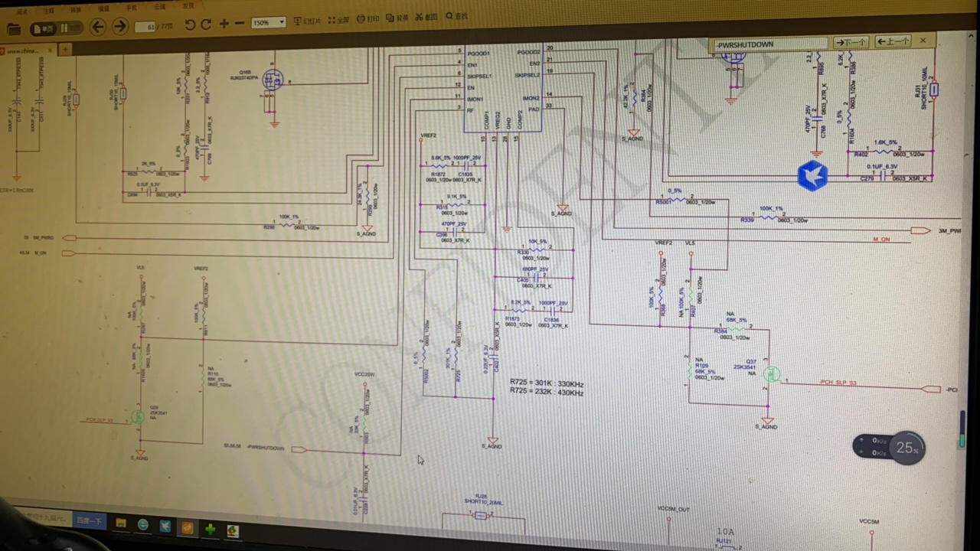Open the green plus app in taskbar
The height and width of the screenshot is (551, 980).
[x=210, y=530]
